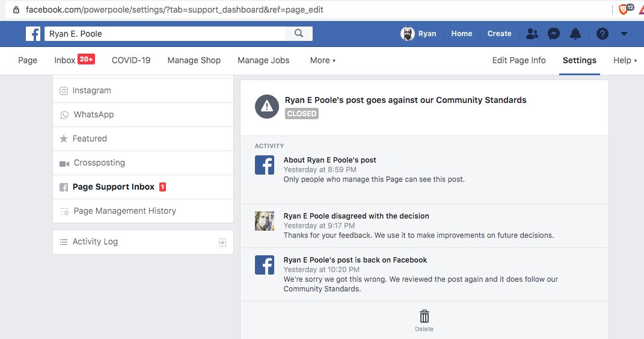
Task: Click Facebook icon beside About Ryan E Poole's post
Action: point(265,165)
